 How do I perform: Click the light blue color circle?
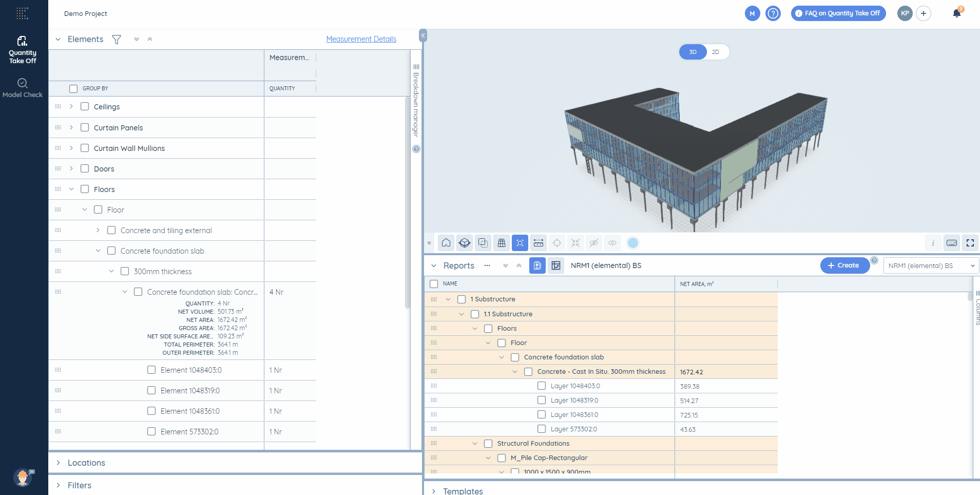pos(633,243)
